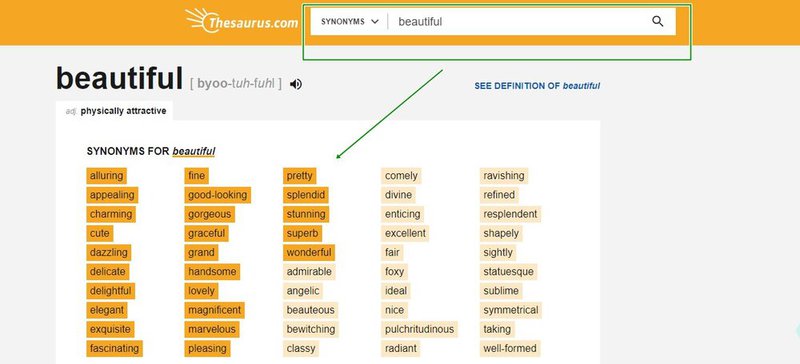
Task: Play the pronunciation audio speaker
Action: coord(296,84)
